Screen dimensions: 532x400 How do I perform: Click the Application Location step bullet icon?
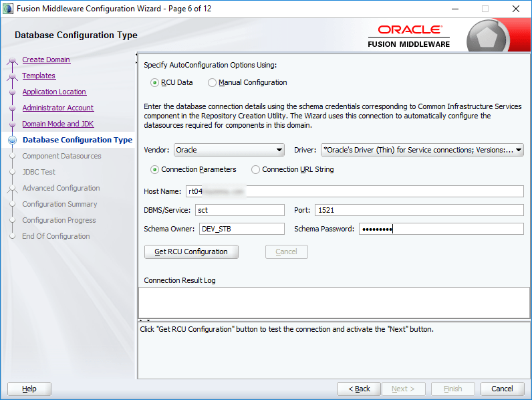13,92
